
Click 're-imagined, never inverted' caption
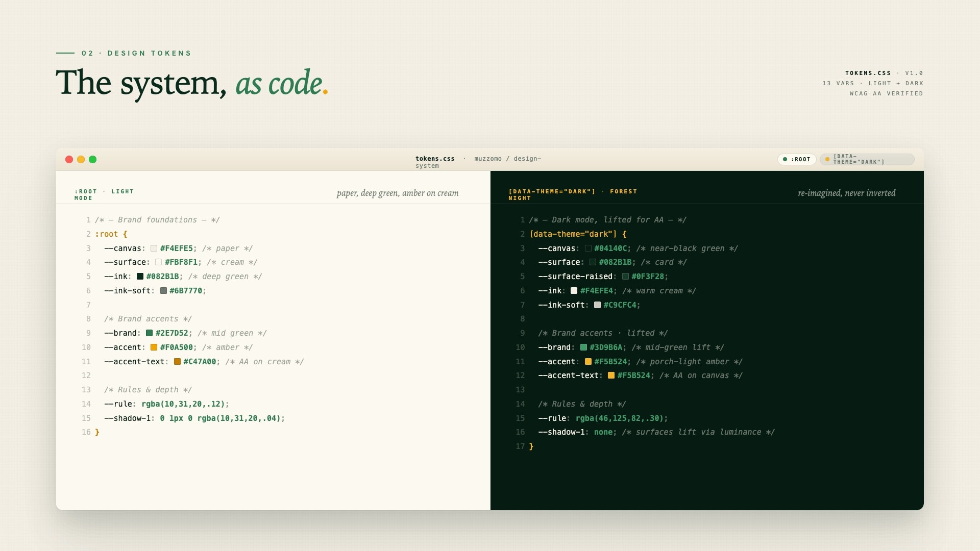point(847,193)
